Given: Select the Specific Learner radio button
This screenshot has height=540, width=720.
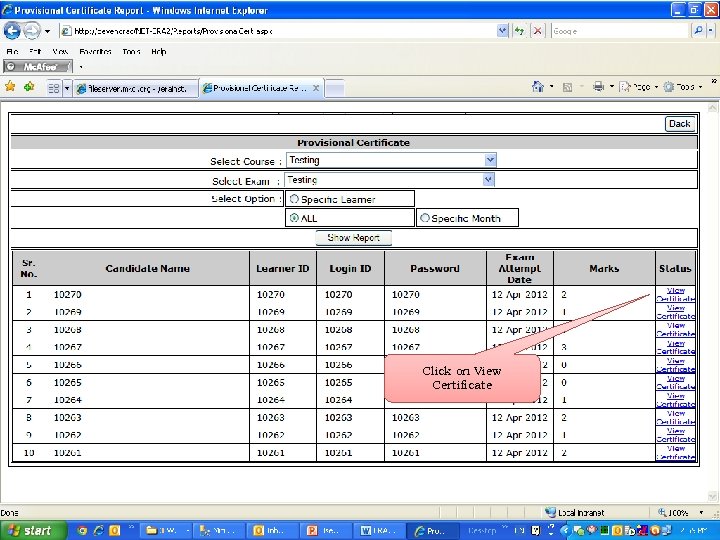Looking at the screenshot, I should click(x=294, y=199).
